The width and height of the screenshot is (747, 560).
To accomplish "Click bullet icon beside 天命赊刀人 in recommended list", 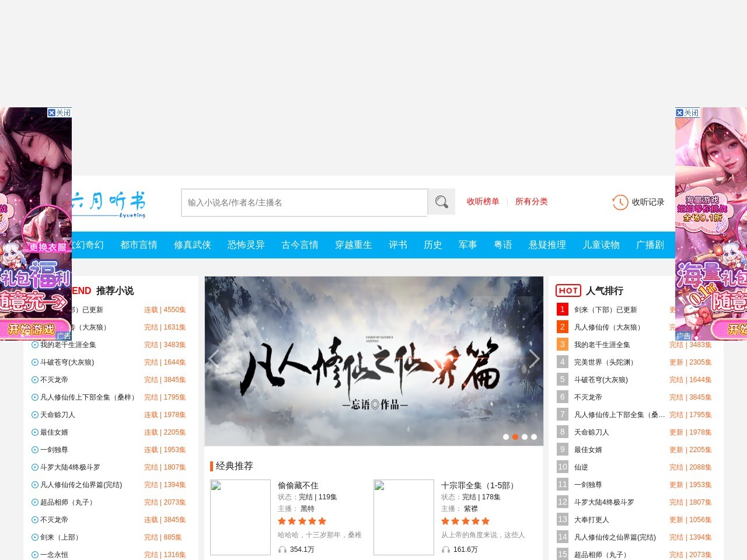I will [35, 415].
